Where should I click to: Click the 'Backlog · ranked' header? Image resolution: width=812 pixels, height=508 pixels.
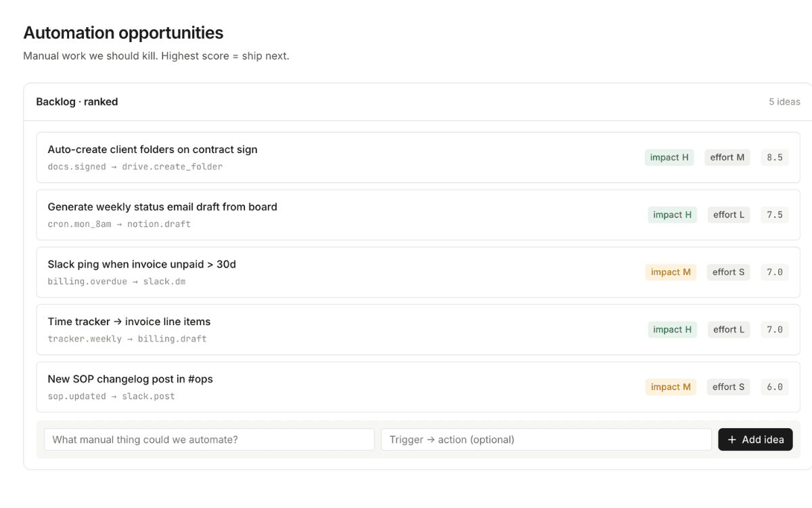point(77,102)
